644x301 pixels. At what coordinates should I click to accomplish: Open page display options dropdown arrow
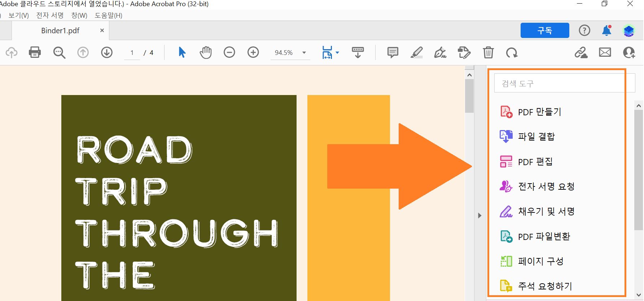[x=337, y=53]
